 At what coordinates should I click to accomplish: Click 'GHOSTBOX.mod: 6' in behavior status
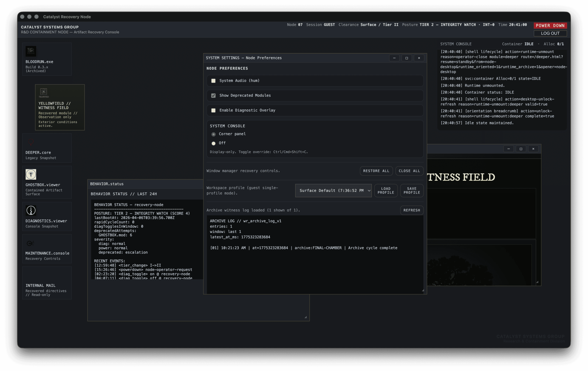[x=115, y=235]
